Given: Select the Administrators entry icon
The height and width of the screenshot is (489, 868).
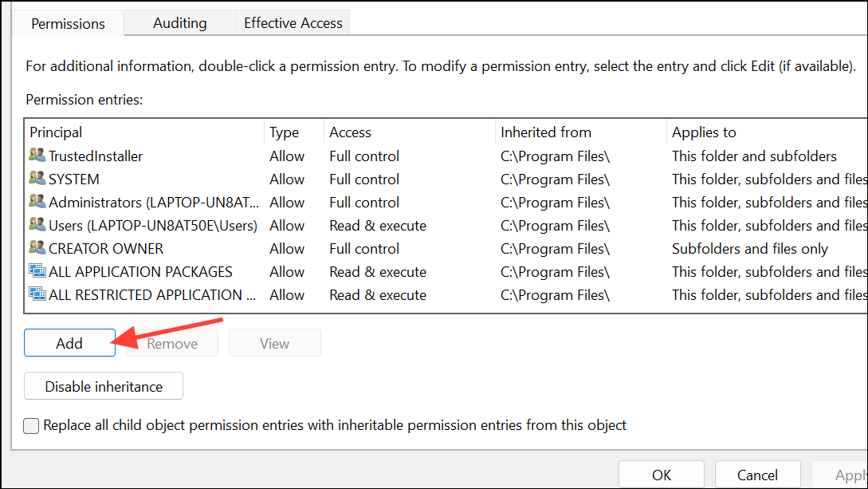Looking at the screenshot, I should [x=37, y=202].
